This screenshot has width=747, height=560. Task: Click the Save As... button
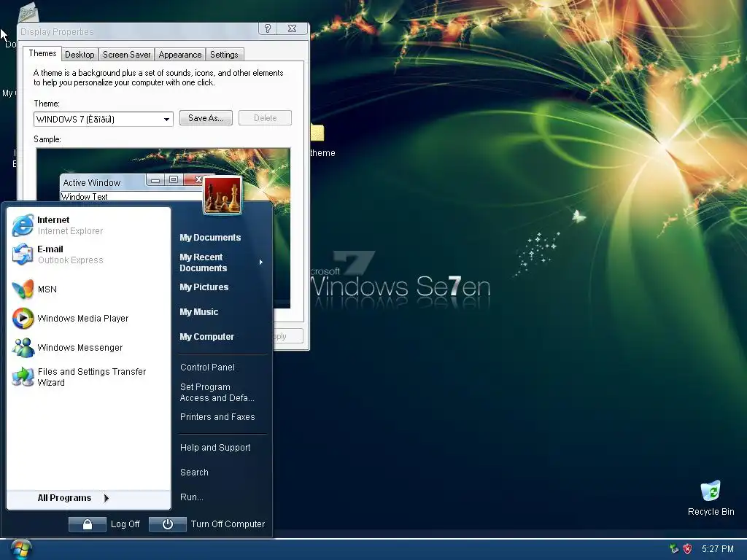coord(206,118)
